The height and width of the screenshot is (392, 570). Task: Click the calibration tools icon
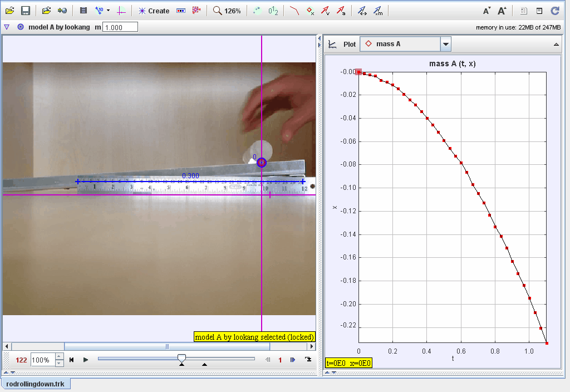point(99,11)
